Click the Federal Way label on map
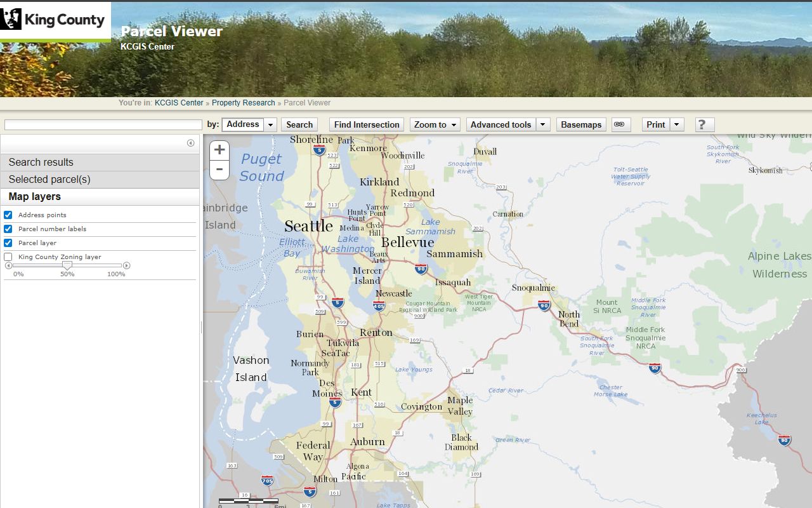The width and height of the screenshot is (812, 508). tap(313, 451)
